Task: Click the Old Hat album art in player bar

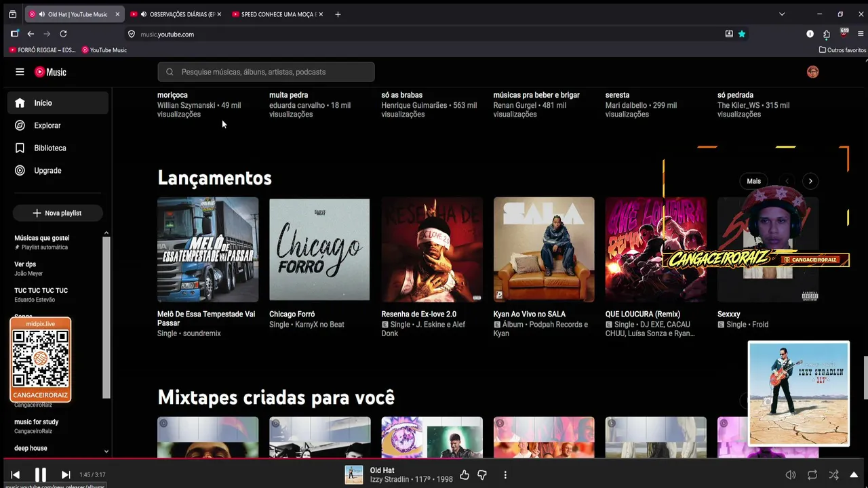Action: pos(354,475)
